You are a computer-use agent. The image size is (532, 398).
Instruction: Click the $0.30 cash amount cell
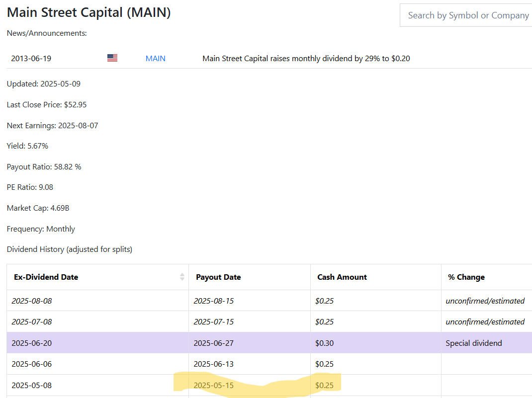[375, 343]
